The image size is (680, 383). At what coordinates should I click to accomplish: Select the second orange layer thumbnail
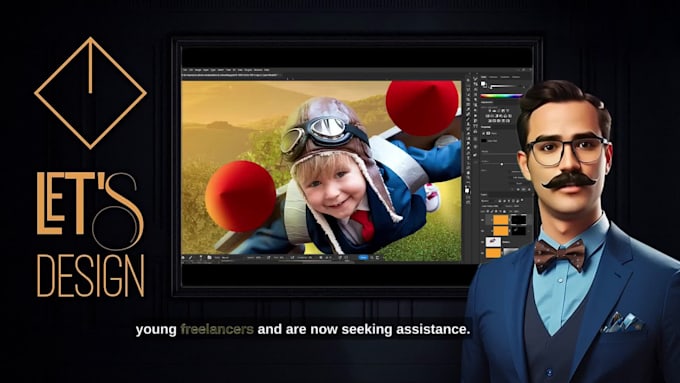pos(500,231)
